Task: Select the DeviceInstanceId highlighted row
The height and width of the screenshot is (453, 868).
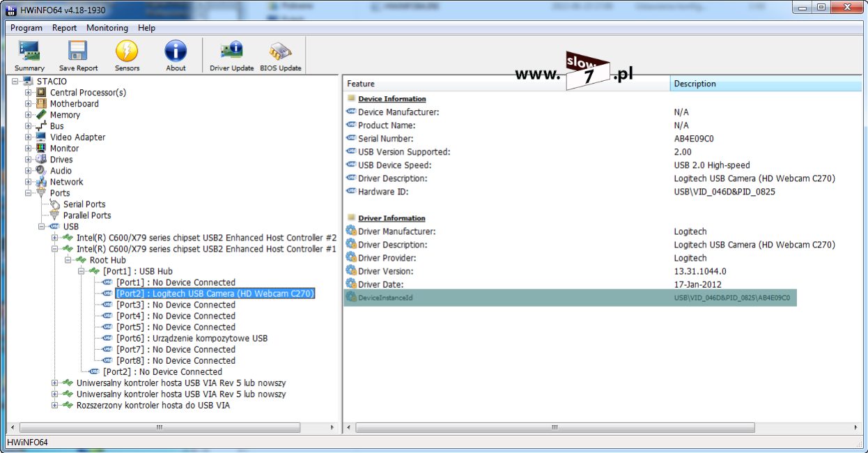Action: point(571,298)
